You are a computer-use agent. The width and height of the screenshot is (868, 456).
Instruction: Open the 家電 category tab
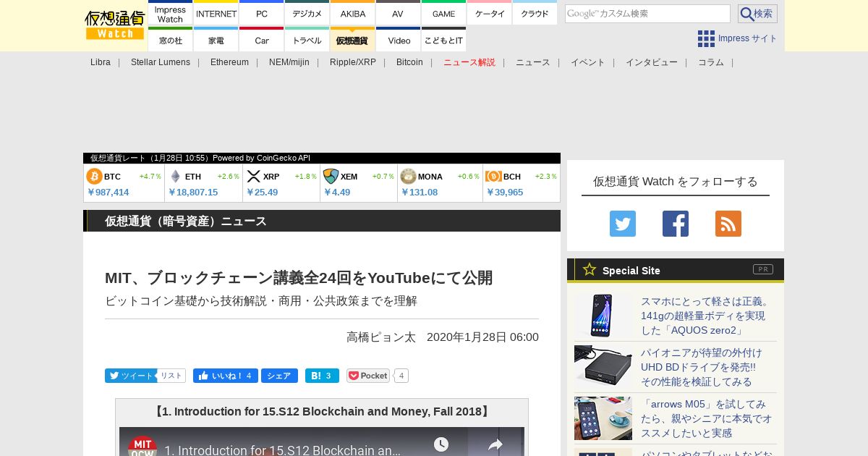coord(216,40)
